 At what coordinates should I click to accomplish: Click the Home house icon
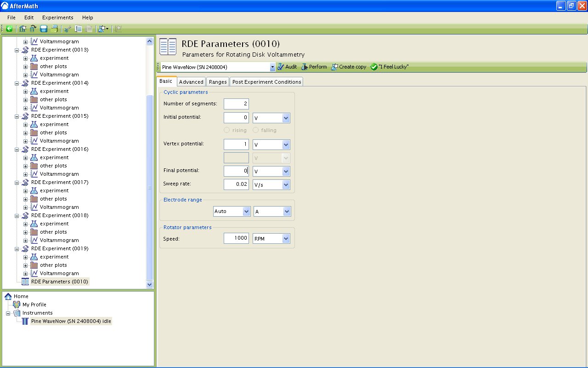8,296
